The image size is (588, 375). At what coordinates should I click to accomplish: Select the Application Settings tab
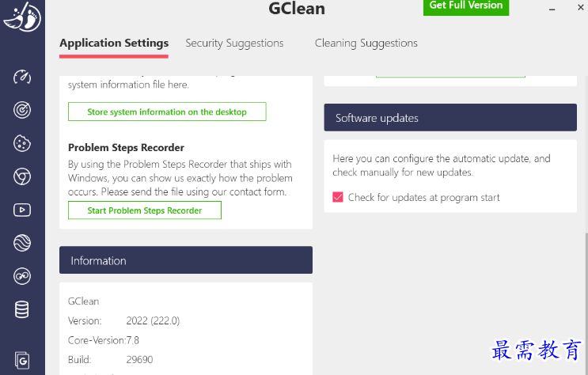pyautogui.click(x=114, y=43)
